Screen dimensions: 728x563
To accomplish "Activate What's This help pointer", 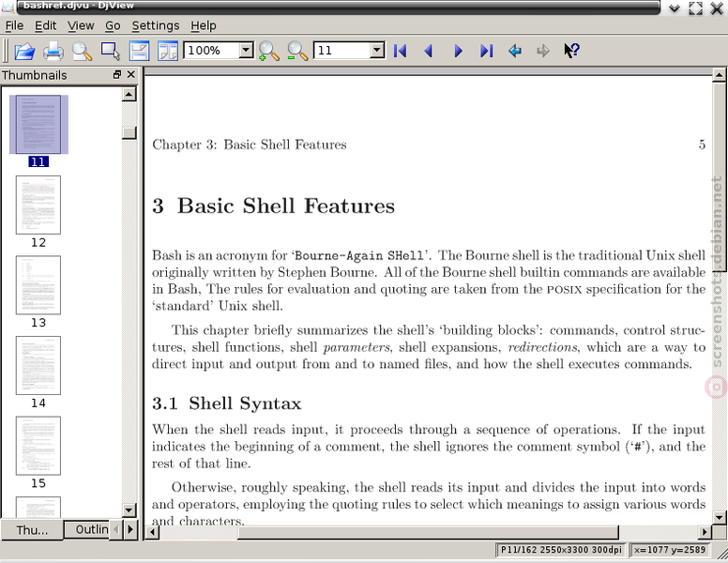I will [x=571, y=51].
